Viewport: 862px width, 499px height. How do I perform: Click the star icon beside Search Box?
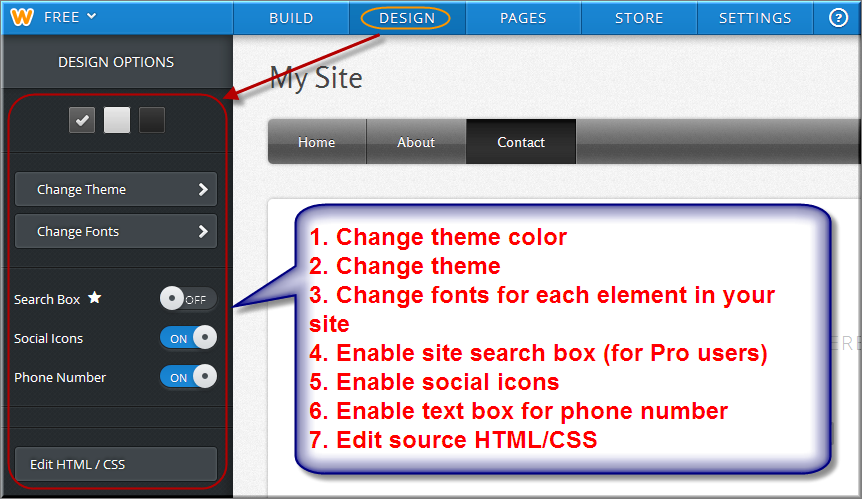pyautogui.click(x=94, y=298)
